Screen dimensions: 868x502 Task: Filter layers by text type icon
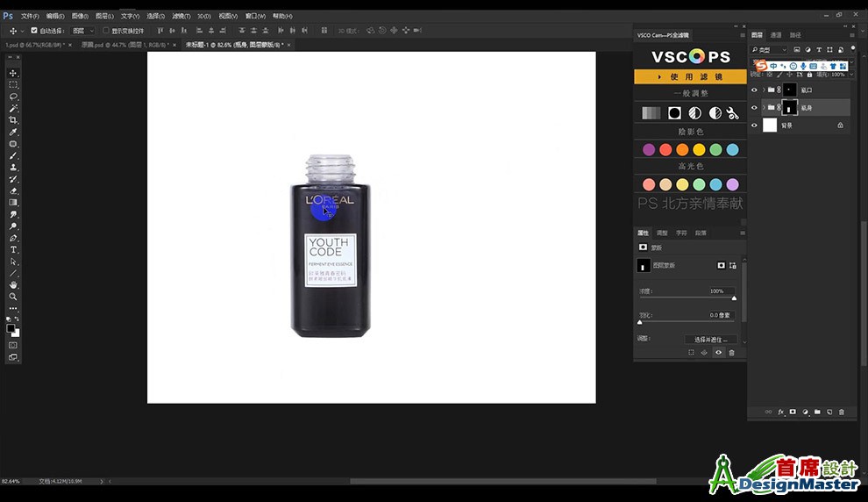click(819, 50)
